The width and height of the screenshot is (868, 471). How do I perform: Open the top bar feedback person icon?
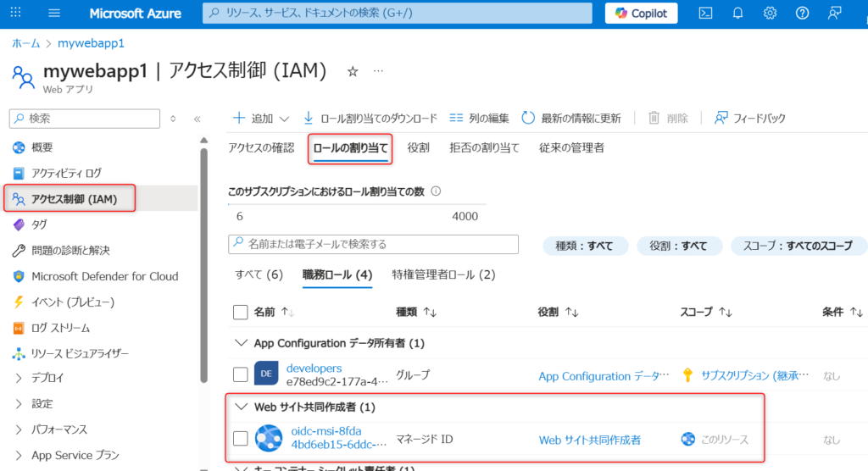pyautogui.click(x=835, y=14)
